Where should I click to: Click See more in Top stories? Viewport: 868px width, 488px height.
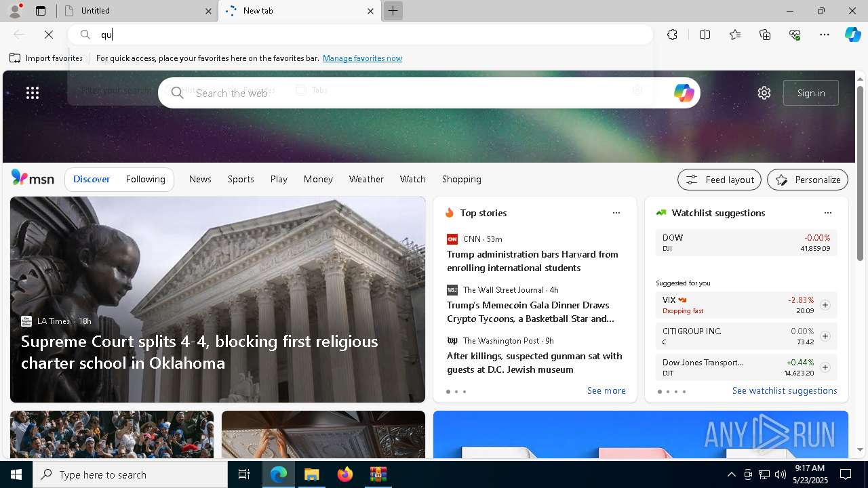tap(606, 390)
